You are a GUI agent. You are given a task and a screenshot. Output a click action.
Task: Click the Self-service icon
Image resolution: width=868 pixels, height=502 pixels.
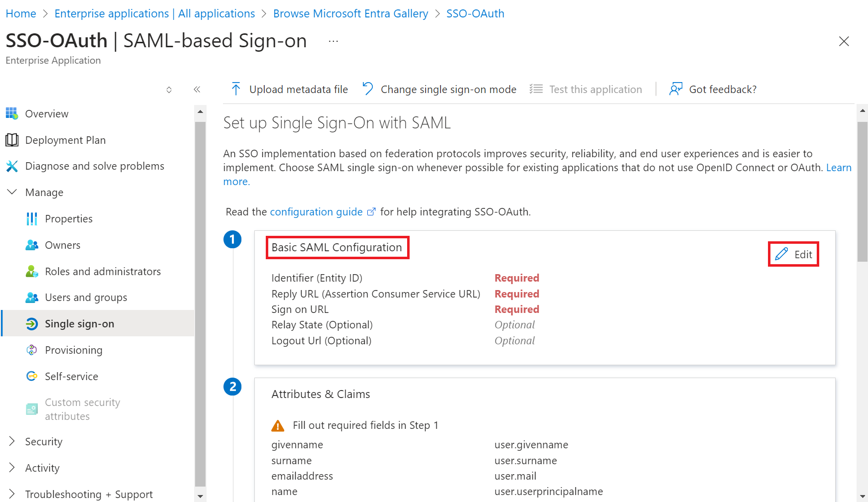32,377
